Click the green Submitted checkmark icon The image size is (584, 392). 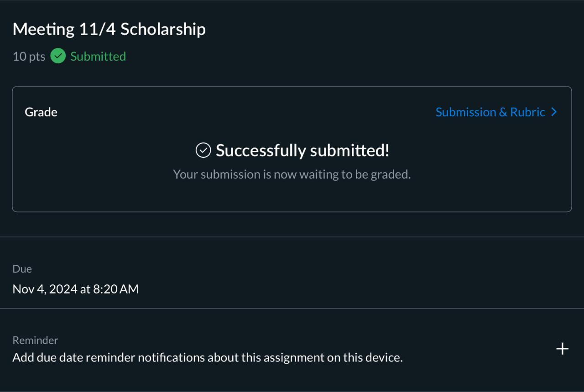[x=58, y=56]
